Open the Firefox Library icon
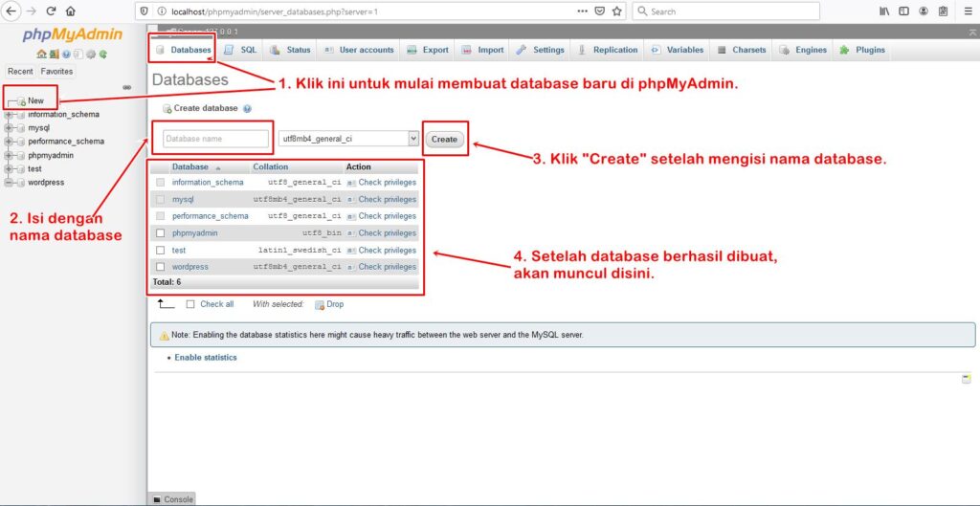Image resolution: width=980 pixels, height=506 pixels. 884,11
